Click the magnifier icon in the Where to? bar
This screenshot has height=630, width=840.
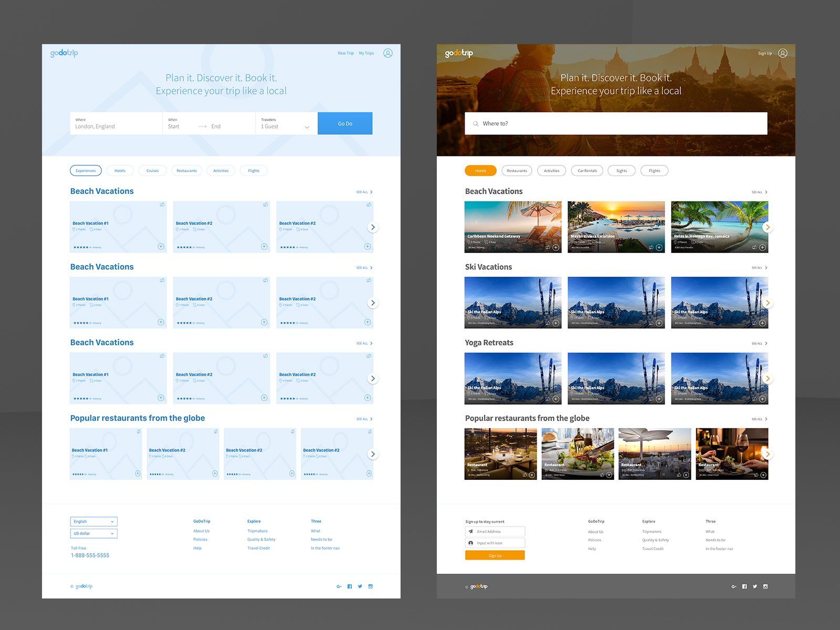click(x=476, y=124)
